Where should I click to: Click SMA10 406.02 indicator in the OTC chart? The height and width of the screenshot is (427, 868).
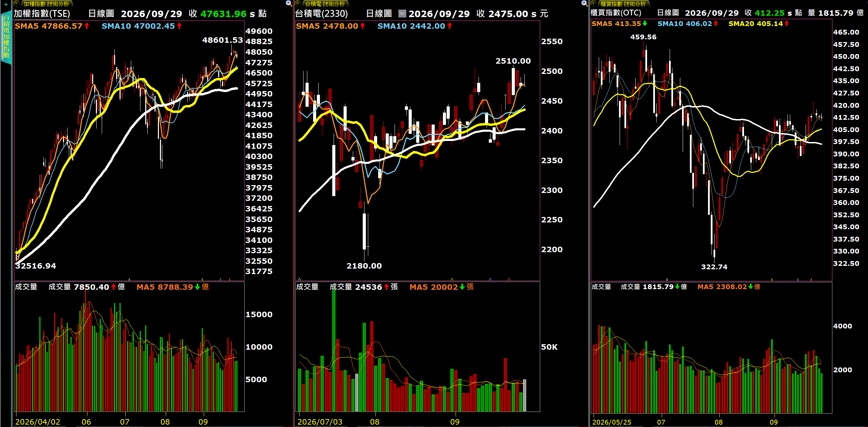[687, 24]
